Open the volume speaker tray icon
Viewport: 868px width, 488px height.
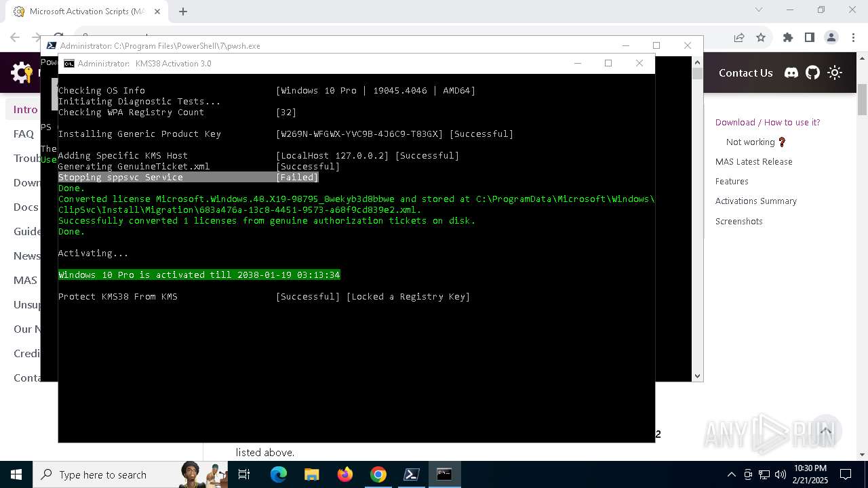[781, 474]
